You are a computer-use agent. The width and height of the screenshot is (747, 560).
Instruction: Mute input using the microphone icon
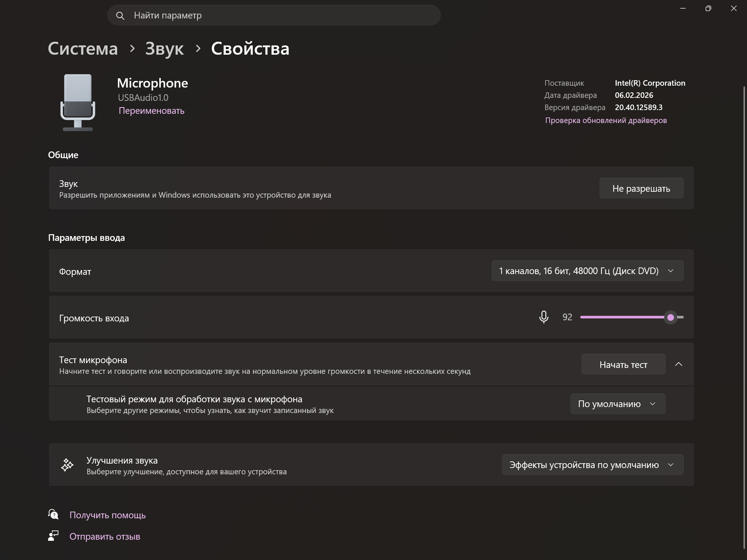pyautogui.click(x=544, y=317)
